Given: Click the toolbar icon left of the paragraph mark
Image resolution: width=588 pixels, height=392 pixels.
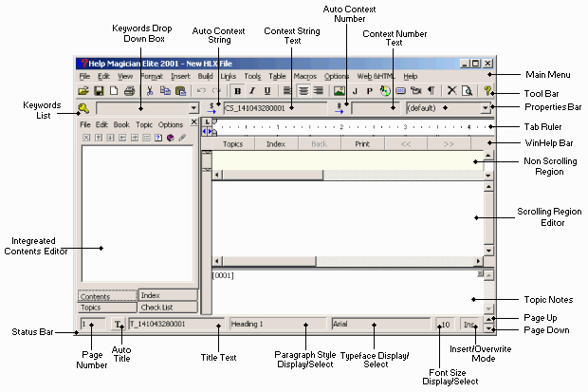Looking at the screenshot, I should point(415,91).
